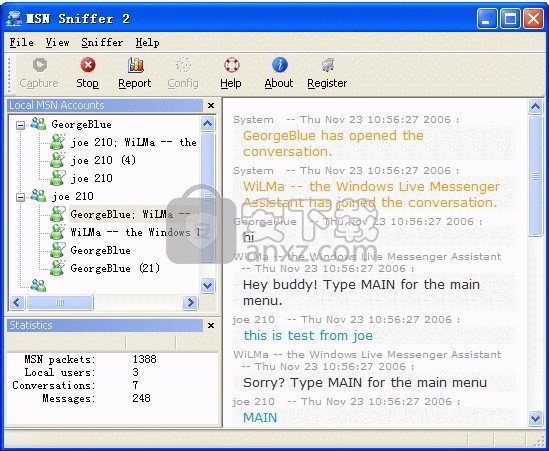Click the icon beside 'joe 210; WiLMa -- the'
The height and width of the screenshot is (451, 549).
click(57, 142)
